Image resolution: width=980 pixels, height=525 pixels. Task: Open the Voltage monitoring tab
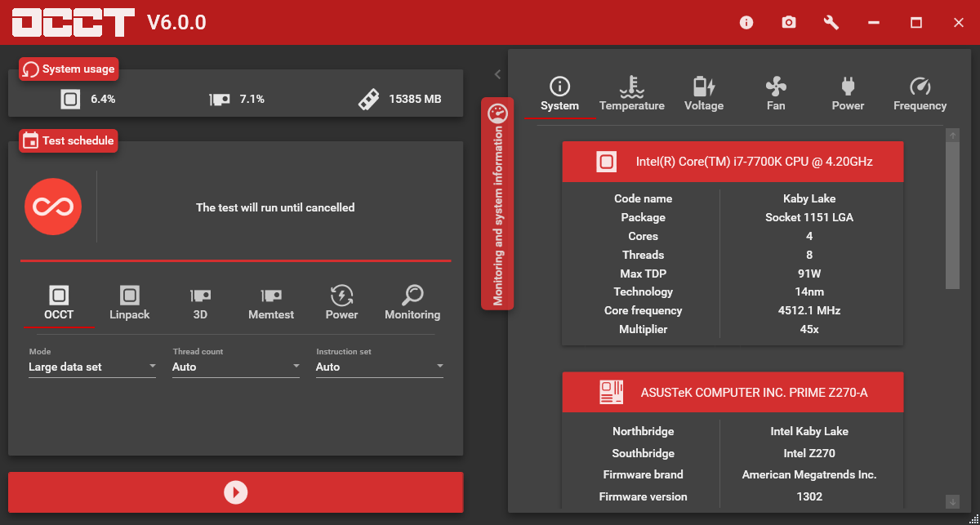[704, 95]
